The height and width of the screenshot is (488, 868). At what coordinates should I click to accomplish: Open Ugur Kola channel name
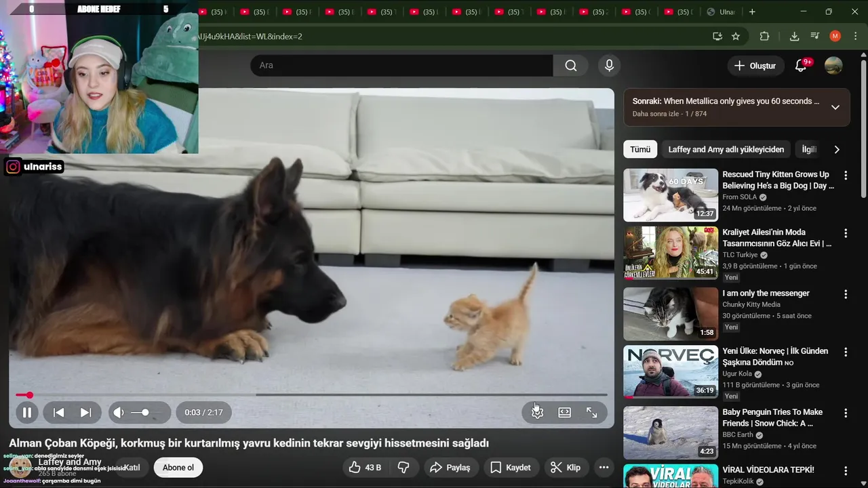click(x=737, y=373)
